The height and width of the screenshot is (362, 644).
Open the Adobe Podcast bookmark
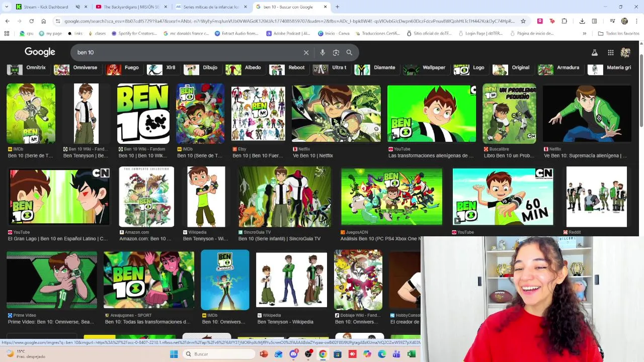click(x=288, y=34)
